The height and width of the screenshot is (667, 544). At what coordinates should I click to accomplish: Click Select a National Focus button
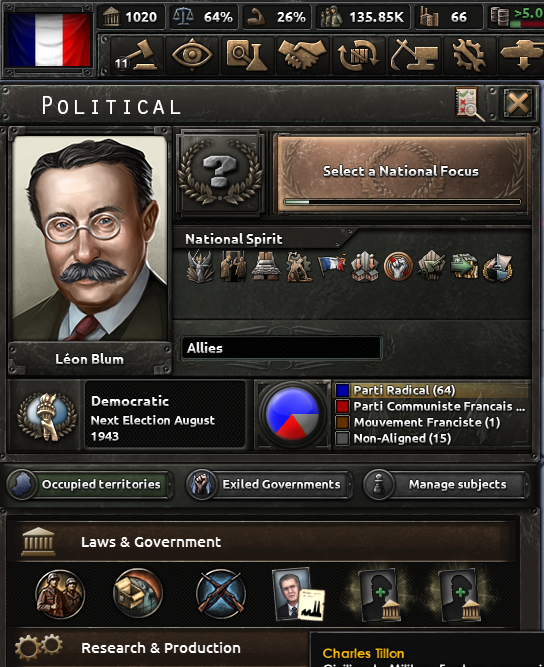402,174
